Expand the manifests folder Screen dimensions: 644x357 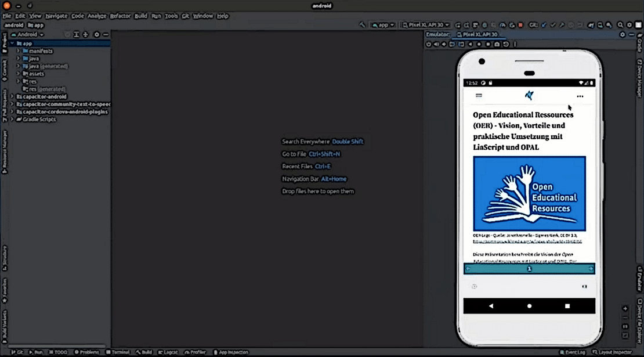point(19,51)
